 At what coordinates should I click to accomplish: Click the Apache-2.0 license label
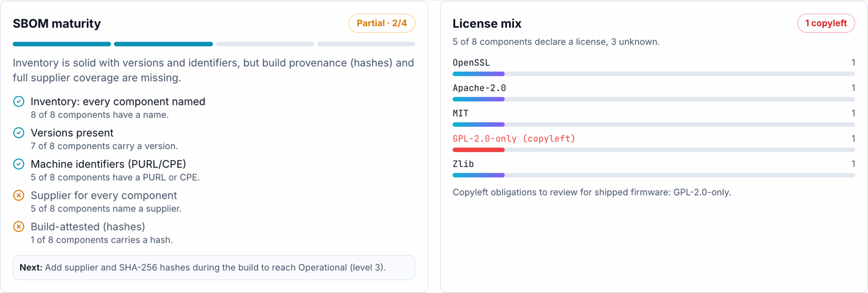point(479,88)
